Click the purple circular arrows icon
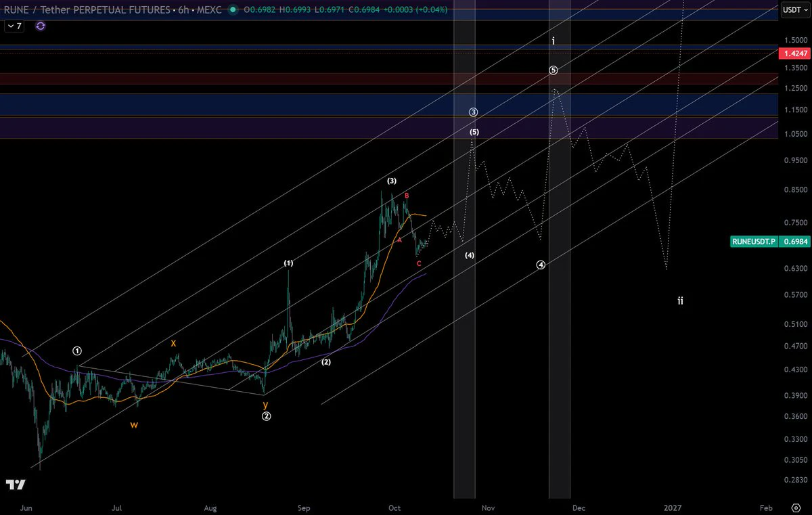The width and height of the screenshot is (812, 515). click(x=41, y=26)
